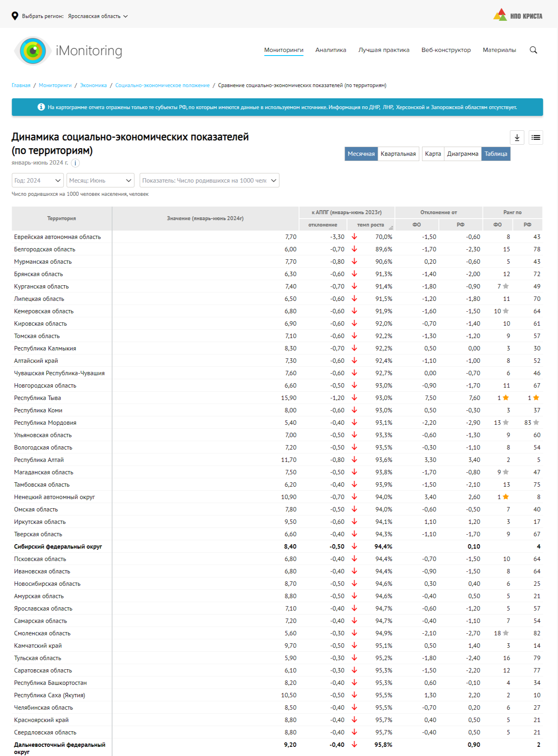The image size is (558, 756).
Task: Sort by the темп роста column header
Action: 370,225
